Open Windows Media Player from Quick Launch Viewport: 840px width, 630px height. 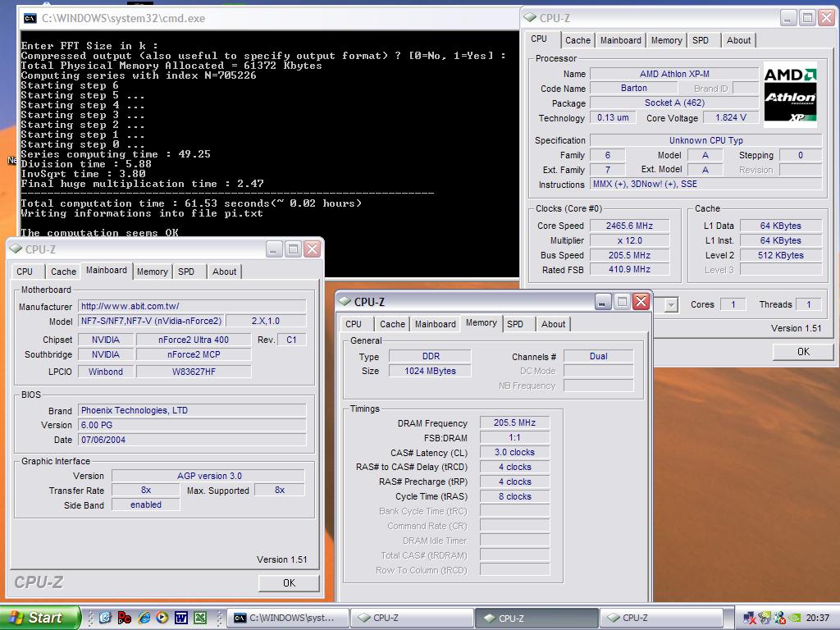[162, 618]
